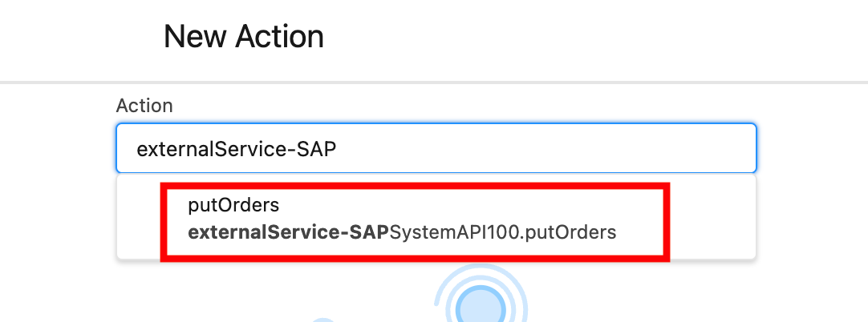This screenshot has height=322, width=868.
Task: Click the New Action heading
Action: click(x=243, y=36)
